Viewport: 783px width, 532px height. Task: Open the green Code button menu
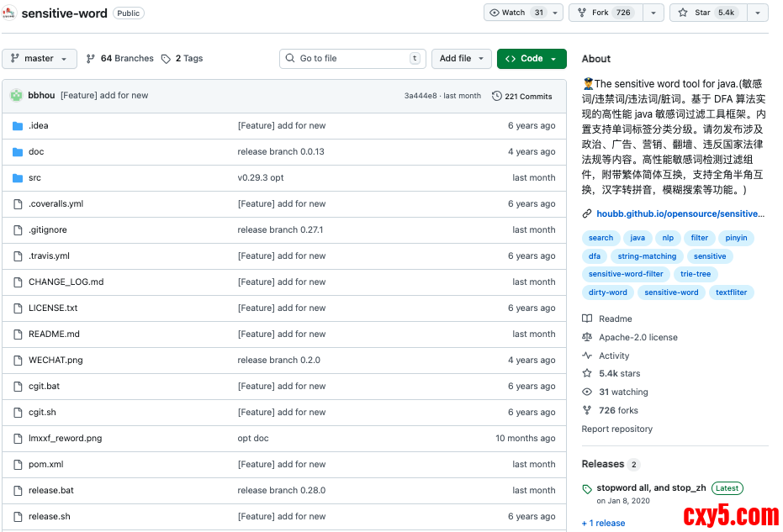tap(532, 59)
